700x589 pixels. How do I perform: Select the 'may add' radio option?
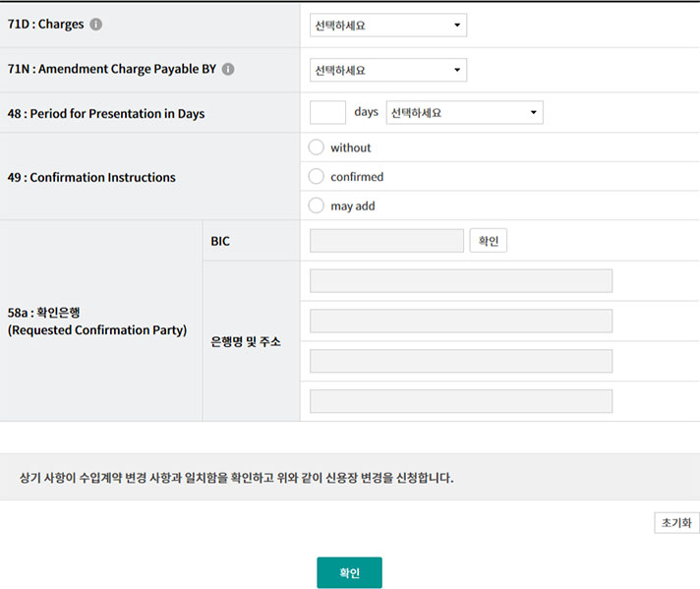tap(316, 206)
